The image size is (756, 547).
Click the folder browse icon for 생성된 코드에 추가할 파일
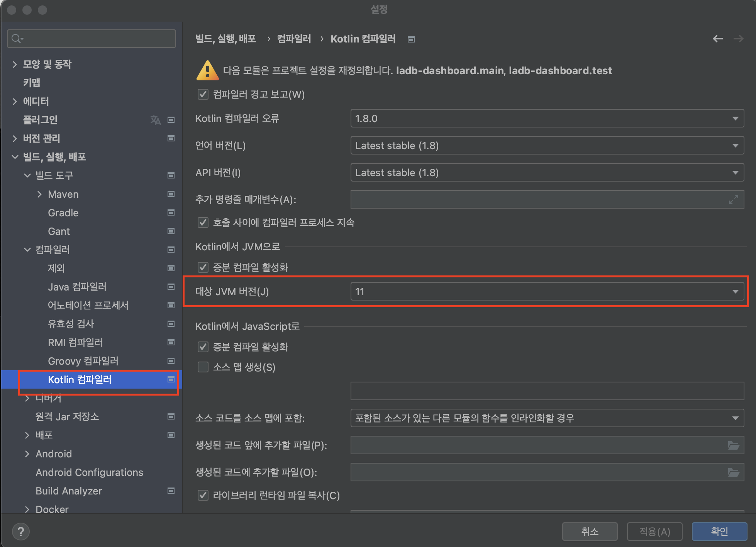pos(733,472)
